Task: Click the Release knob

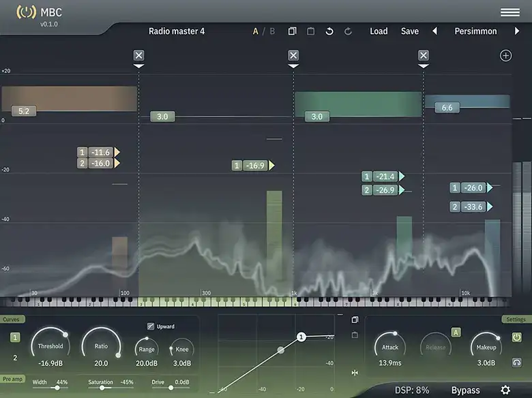Action: (436, 346)
